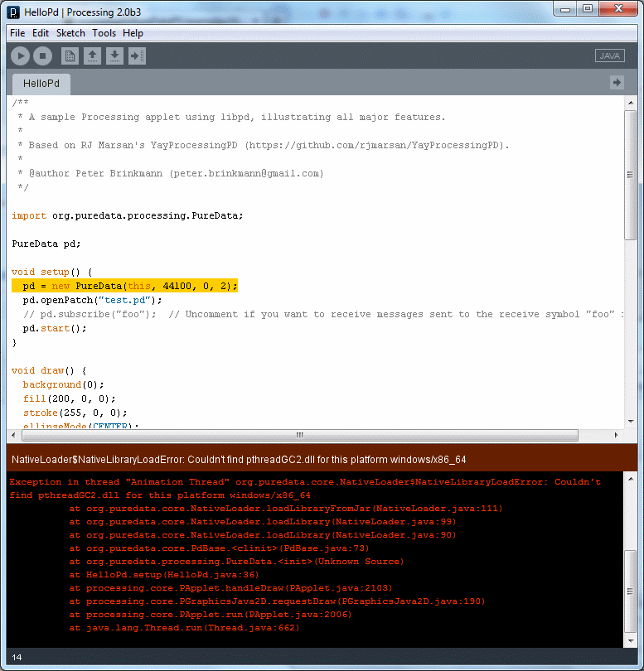Click the 'PApplet.handleDraw(PApplet.java:2103)' trace line

tap(230, 588)
